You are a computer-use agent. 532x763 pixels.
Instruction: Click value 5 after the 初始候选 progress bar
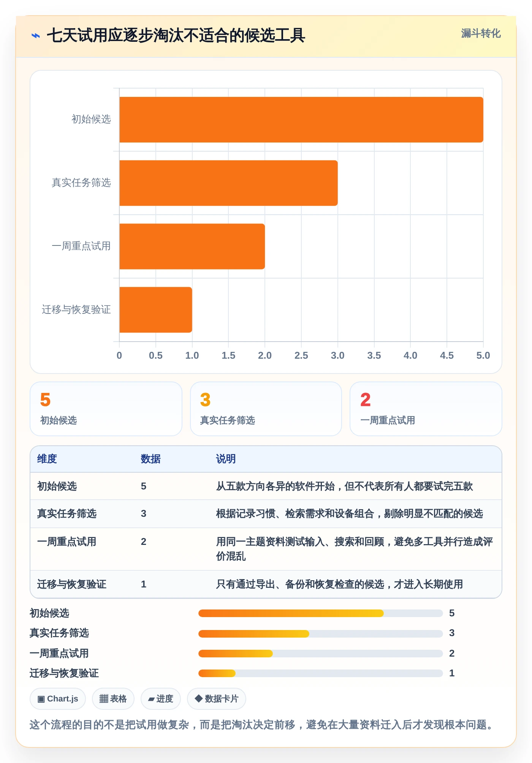click(452, 613)
